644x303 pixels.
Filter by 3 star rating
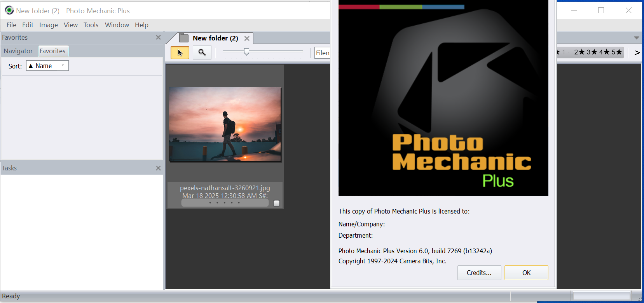[x=592, y=52]
